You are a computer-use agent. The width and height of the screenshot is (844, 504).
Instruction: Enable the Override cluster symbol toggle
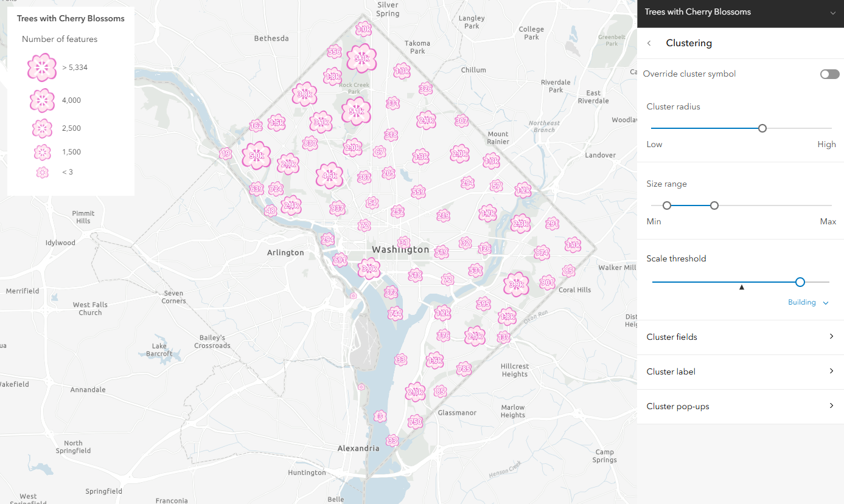click(x=829, y=74)
